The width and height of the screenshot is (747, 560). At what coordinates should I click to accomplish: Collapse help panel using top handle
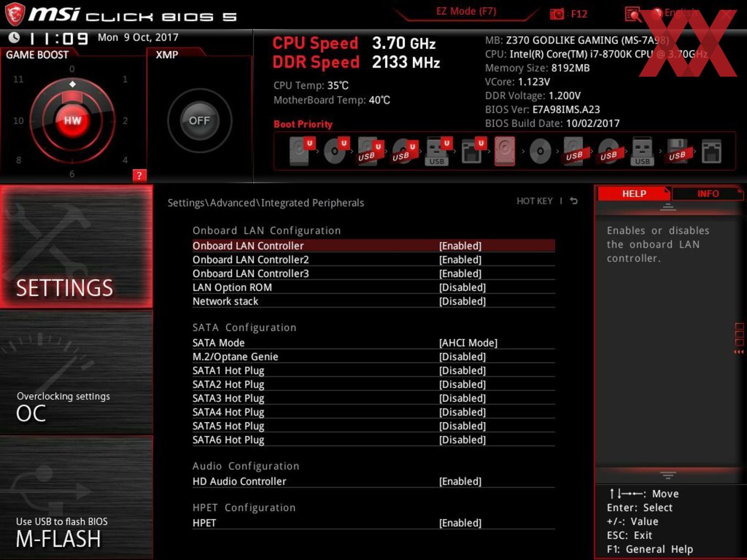click(x=668, y=207)
